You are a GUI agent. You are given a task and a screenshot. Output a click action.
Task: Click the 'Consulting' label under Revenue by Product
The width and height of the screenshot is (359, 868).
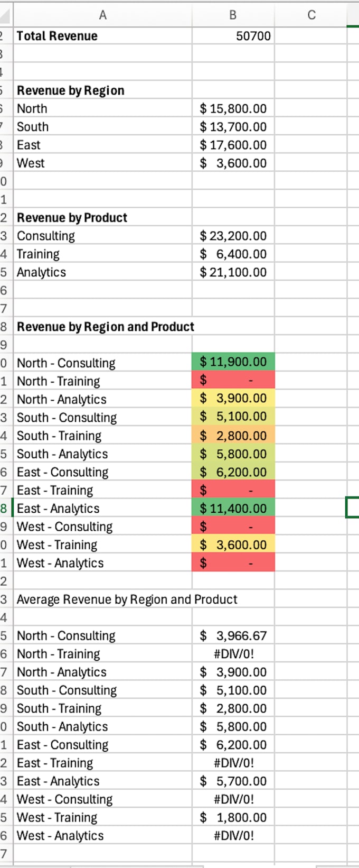[102, 236]
